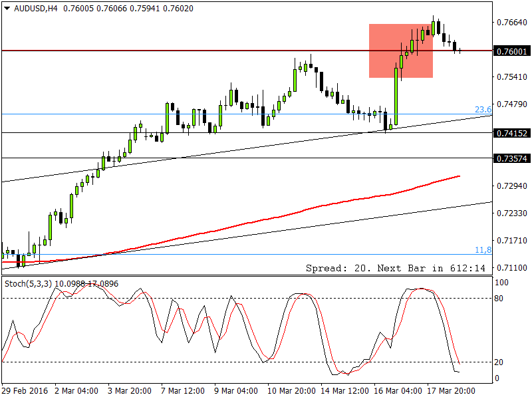Click the 3 Mar 20:00 time label

pyautogui.click(x=130, y=391)
